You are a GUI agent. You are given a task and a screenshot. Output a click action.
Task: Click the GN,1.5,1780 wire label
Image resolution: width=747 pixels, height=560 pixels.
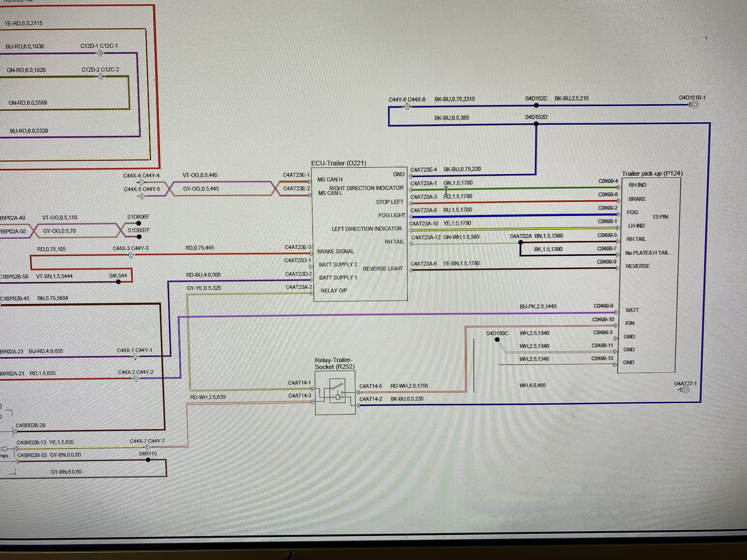[x=458, y=183]
